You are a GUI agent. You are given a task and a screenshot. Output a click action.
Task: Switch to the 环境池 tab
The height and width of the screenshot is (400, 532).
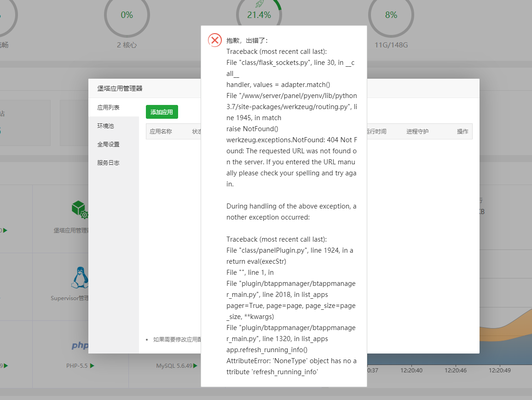pos(114,126)
